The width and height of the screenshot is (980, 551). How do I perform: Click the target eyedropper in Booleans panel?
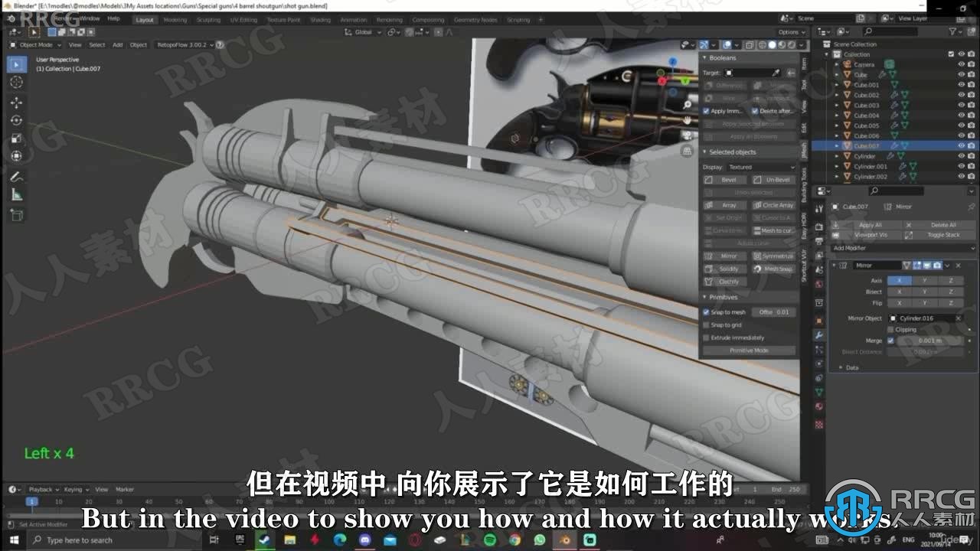pyautogui.click(x=776, y=73)
